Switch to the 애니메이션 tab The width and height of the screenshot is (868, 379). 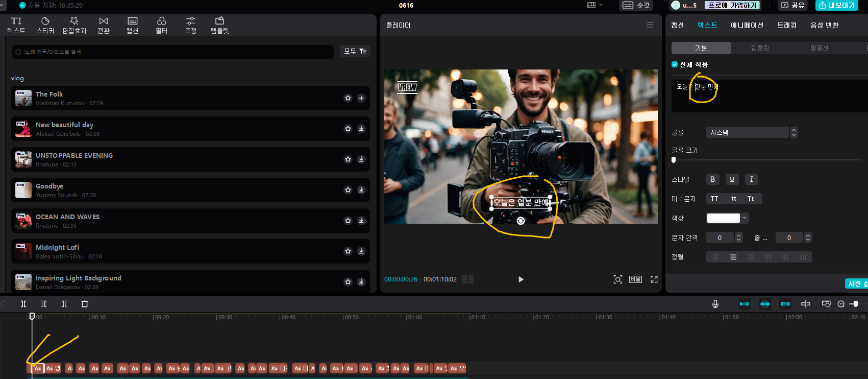click(x=747, y=25)
